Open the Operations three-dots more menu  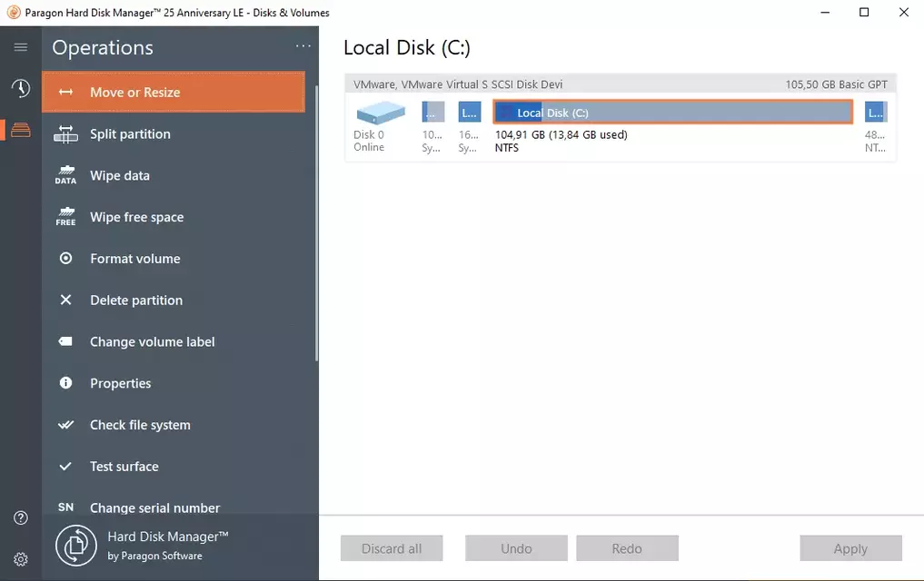303,46
